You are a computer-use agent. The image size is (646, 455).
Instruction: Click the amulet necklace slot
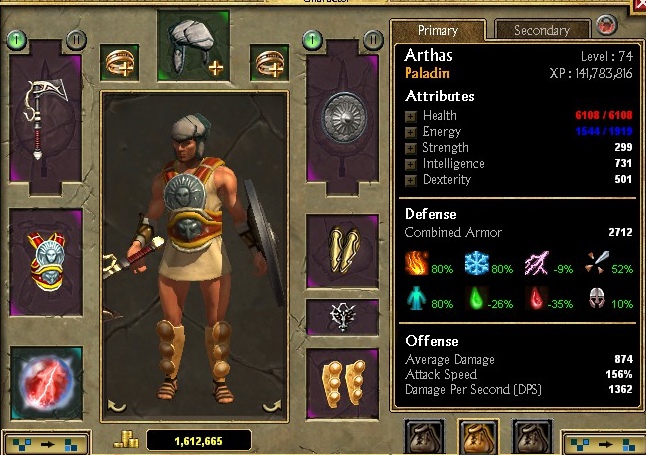click(342, 317)
